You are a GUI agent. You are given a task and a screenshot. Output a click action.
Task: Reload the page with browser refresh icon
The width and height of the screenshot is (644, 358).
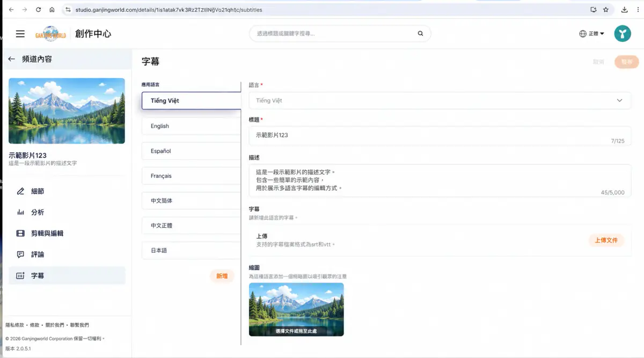38,10
